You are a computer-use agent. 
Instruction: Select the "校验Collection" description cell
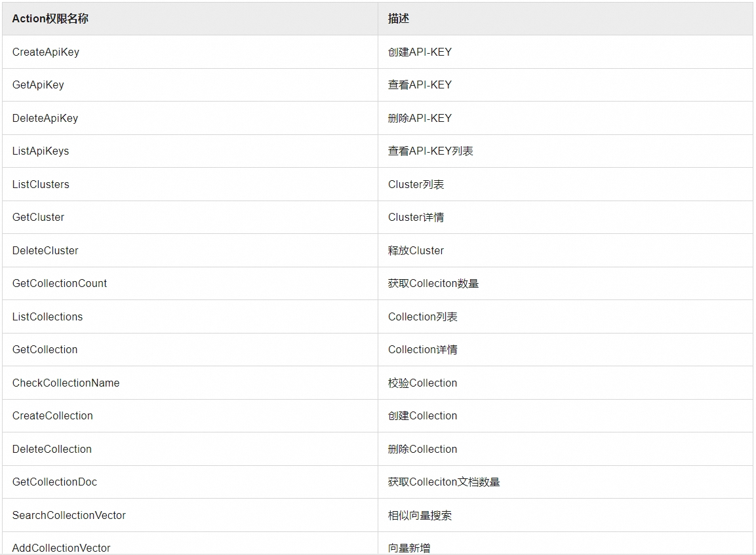(x=423, y=383)
